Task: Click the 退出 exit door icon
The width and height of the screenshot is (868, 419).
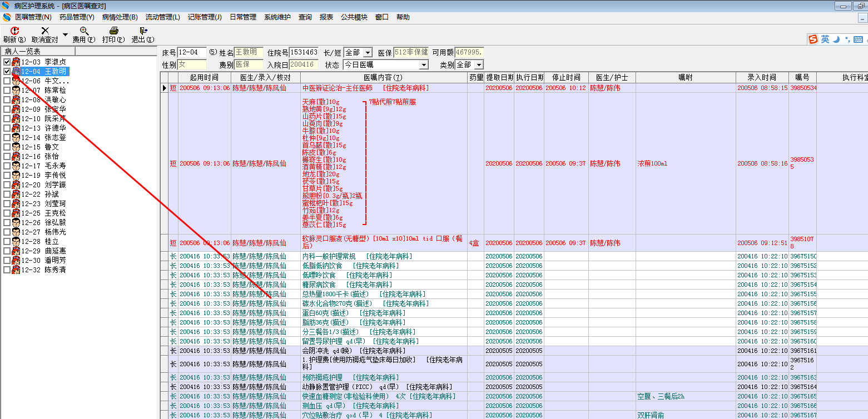Action: [x=143, y=31]
